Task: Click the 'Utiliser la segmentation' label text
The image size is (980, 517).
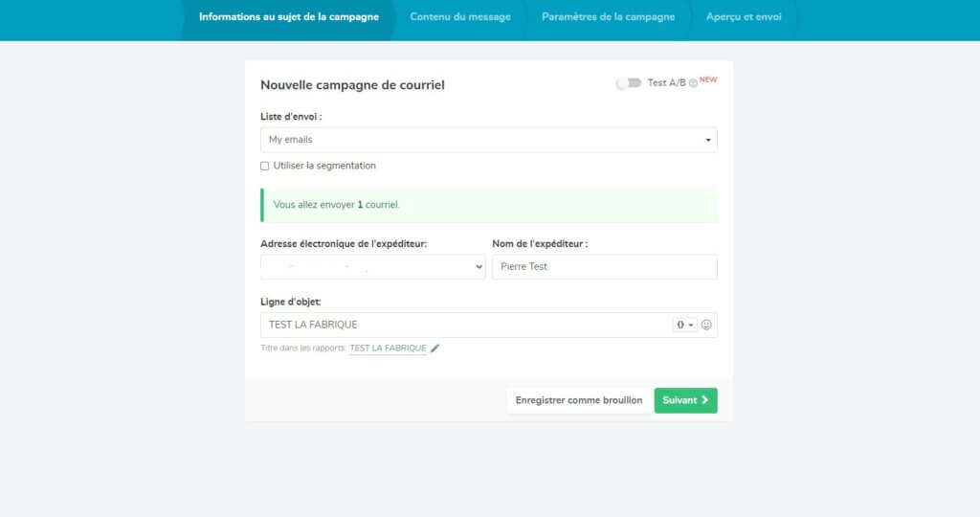Action: tap(324, 166)
